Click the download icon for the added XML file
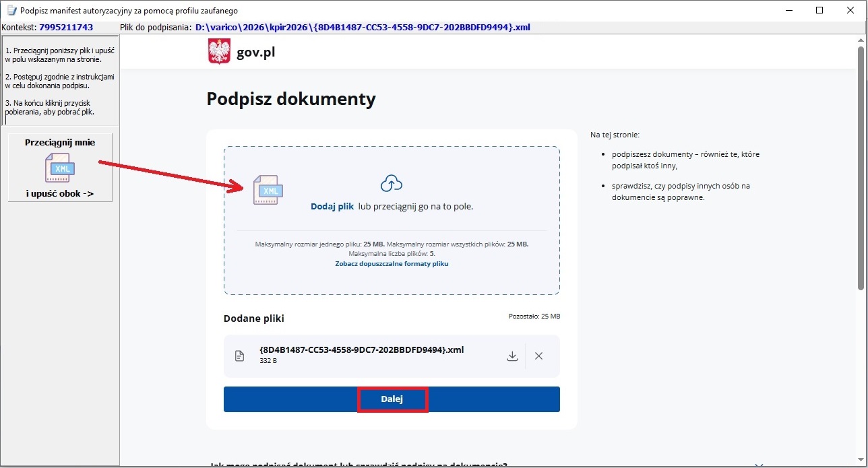The height and width of the screenshot is (468, 868). [x=512, y=356]
